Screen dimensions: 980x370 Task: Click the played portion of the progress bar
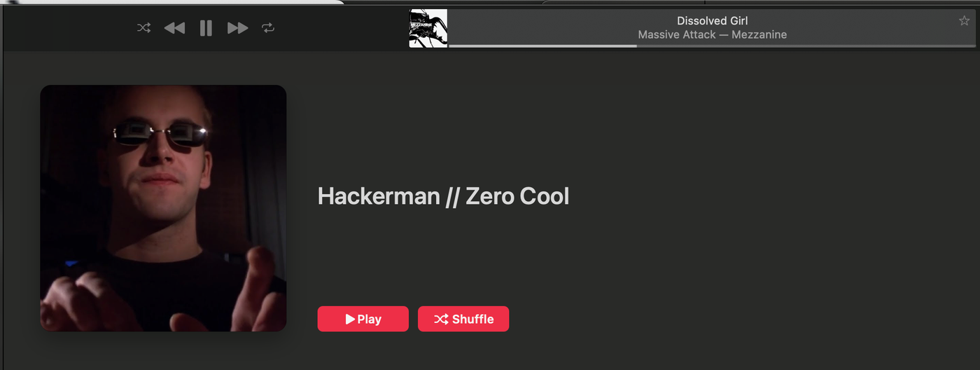[542, 46]
